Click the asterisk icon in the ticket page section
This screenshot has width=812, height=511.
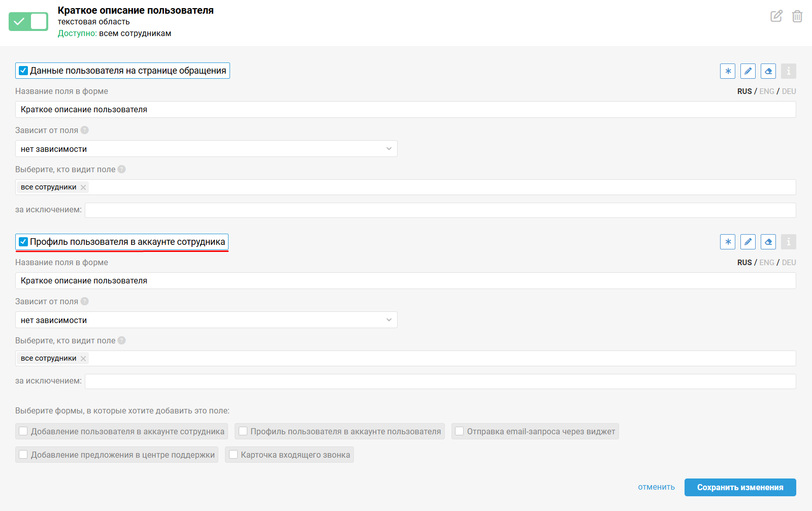coord(728,71)
